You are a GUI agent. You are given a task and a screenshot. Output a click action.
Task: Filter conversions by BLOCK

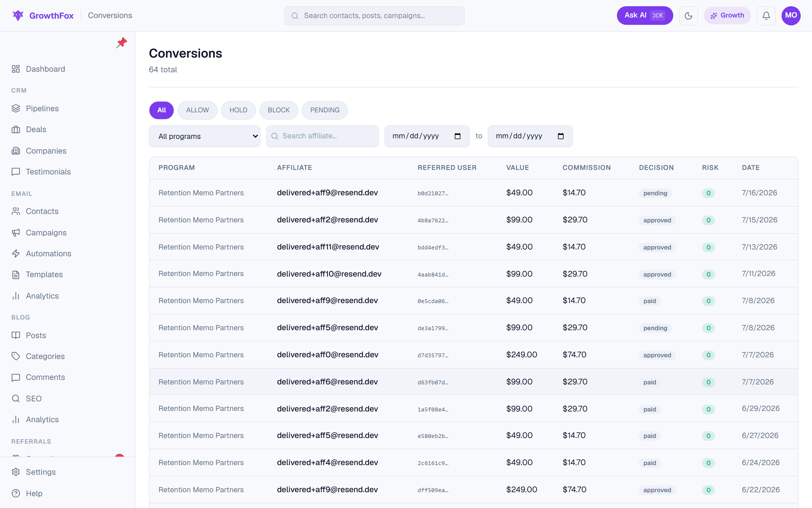pyautogui.click(x=279, y=110)
